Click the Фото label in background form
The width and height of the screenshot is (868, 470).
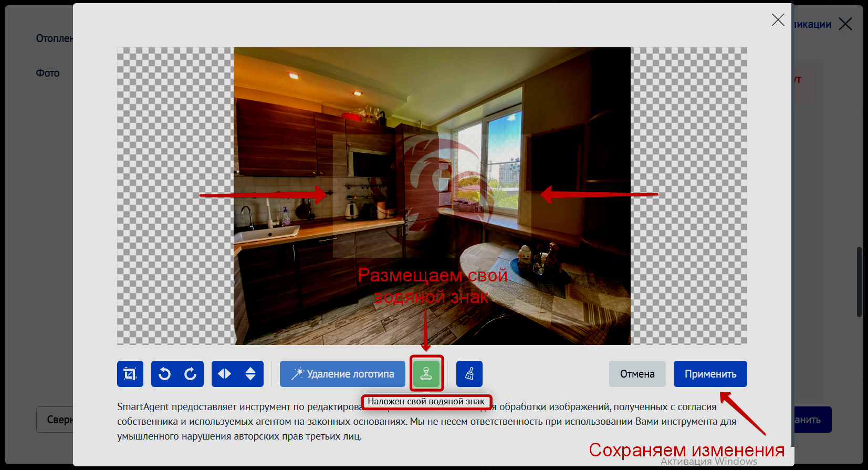[48, 73]
